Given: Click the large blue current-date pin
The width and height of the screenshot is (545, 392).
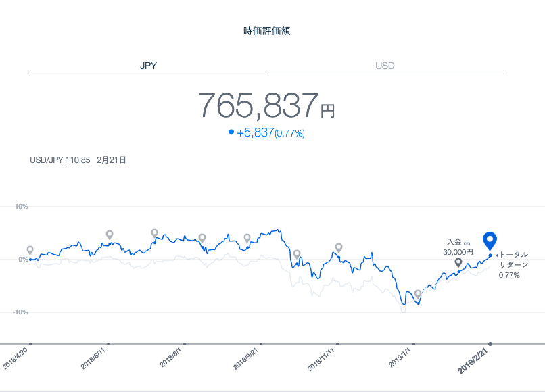Looking at the screenshot, I should click(490, 240).
